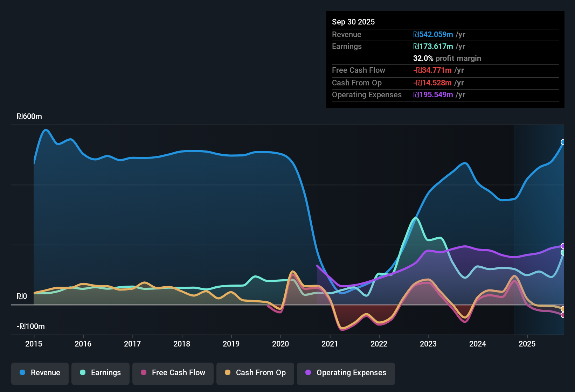The image size is (575, 392).
Task: Click the purple Operating Expenses legend dot
Action: point(307,373)
